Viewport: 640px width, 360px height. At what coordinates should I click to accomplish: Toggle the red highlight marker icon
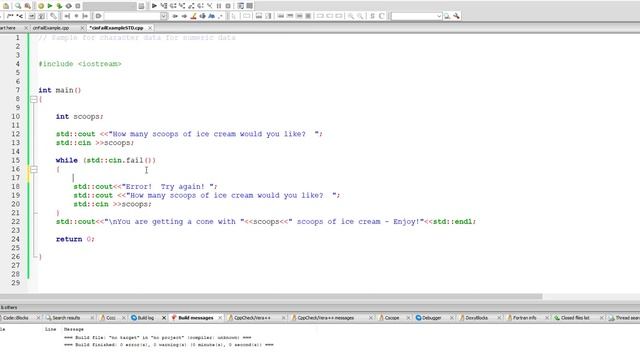point(193,16)
